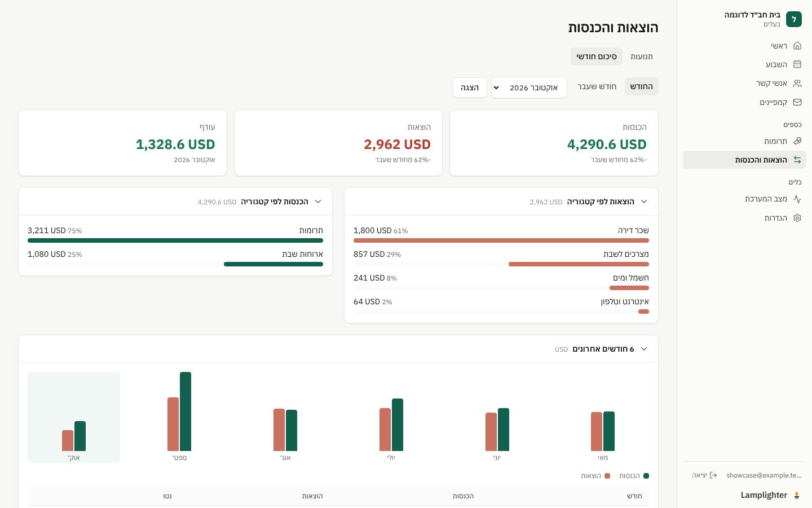Click the מאי month label in chart
Screen dimensions: 812x508
603,458
